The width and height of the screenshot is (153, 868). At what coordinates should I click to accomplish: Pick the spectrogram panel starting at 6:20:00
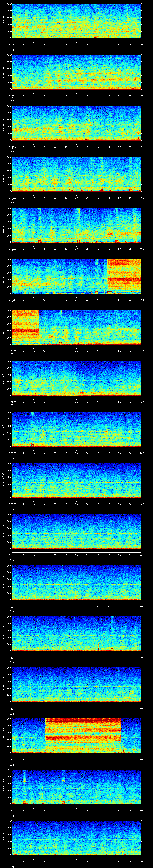(76, 327)
